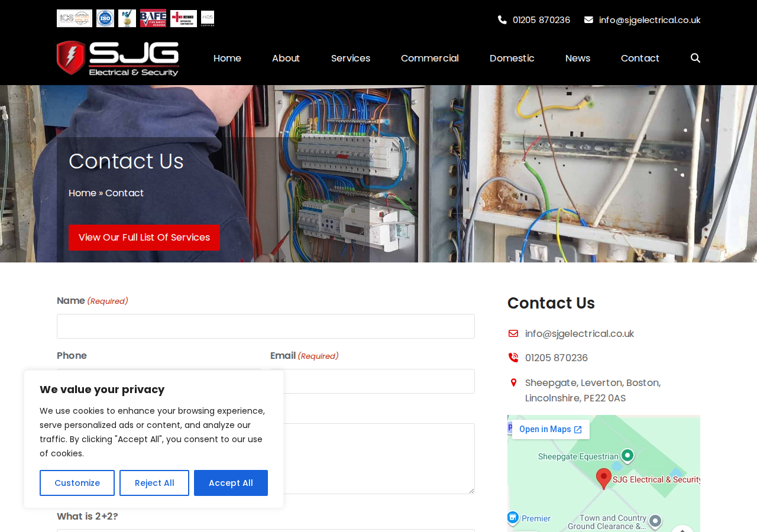Click the phone icon in top bar

point(502,20)
